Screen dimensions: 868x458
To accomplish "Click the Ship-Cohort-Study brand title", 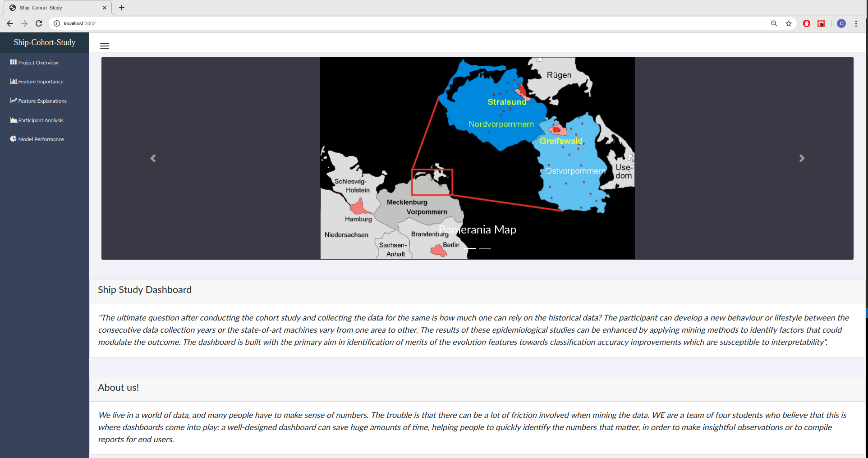I will coord(45,42).
